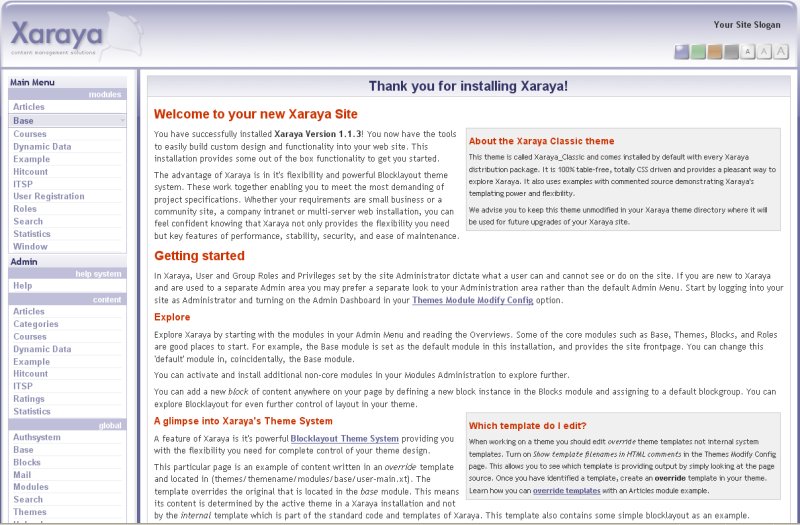Click 'Welcome to your new Xaraya Site' heading
The height and width of the screenshot is (525, 800).
[256, 114]
